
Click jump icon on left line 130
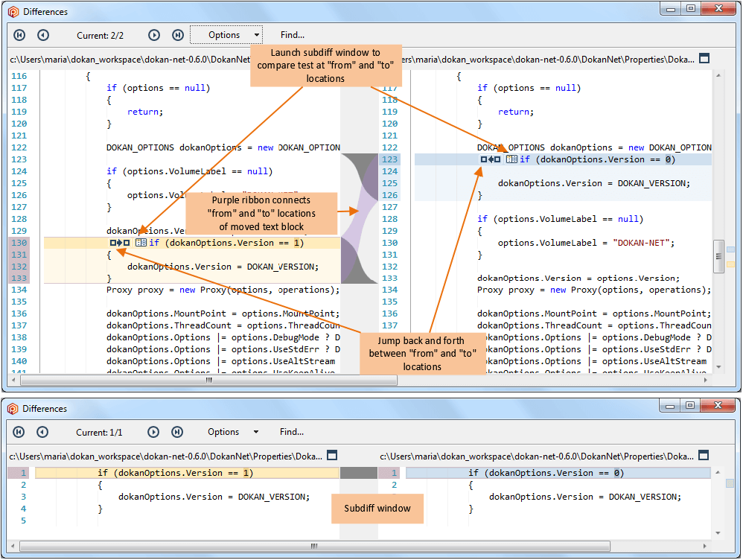point(120,243)
